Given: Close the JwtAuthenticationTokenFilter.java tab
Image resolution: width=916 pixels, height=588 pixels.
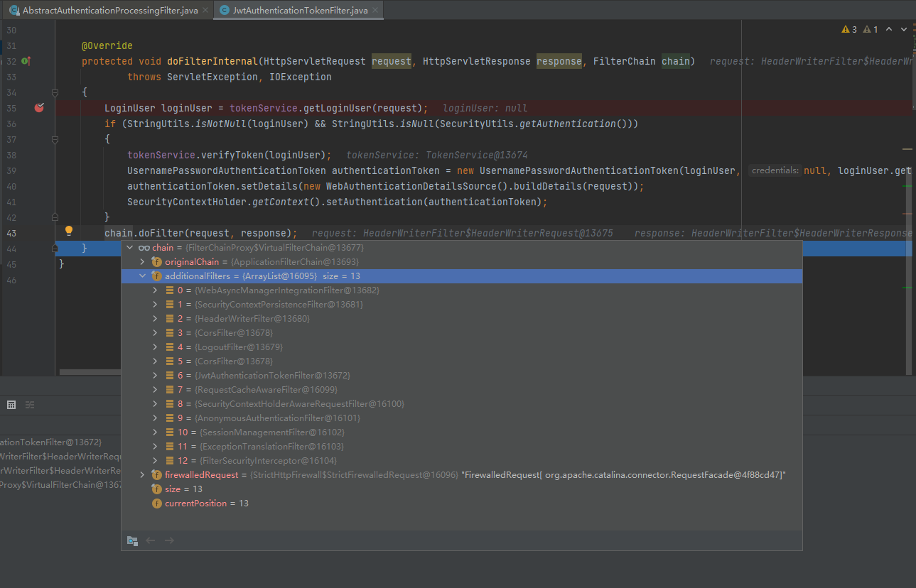Looking at the screenshot, I should [375, 11].
